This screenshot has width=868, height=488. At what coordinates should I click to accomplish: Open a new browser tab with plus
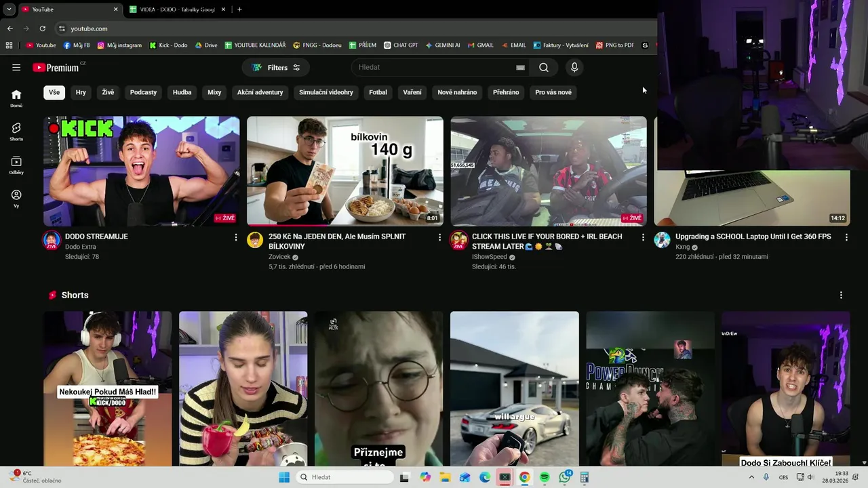pos(239,9)
